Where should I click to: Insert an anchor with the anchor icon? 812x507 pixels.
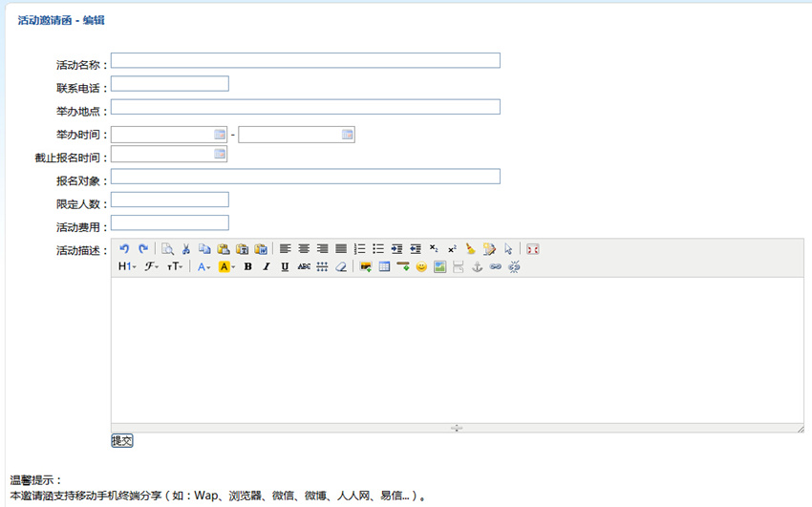pos(477,267)
